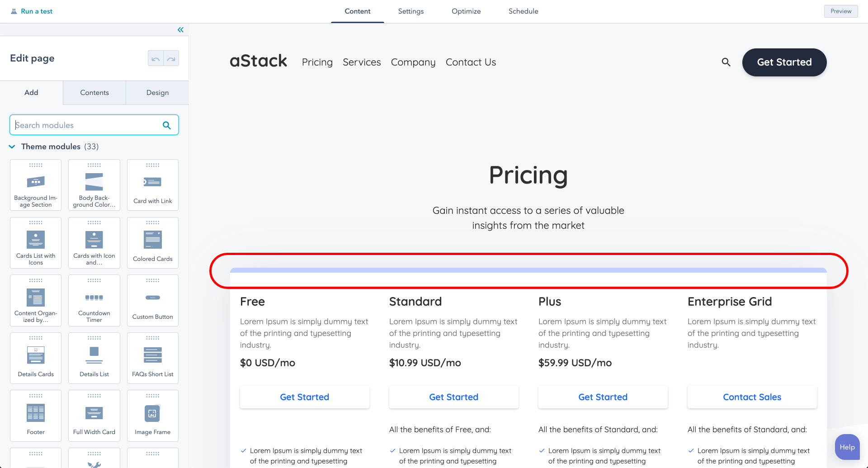This screenshot has height=468, width=868.
Task: Go to the Optimize tab
Action: [x=466, y=11]
